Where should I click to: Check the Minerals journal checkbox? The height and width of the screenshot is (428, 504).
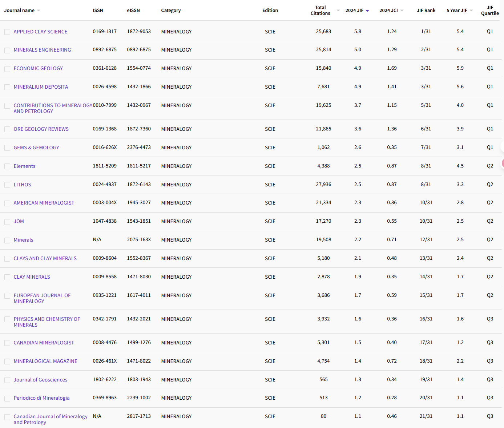7,240
